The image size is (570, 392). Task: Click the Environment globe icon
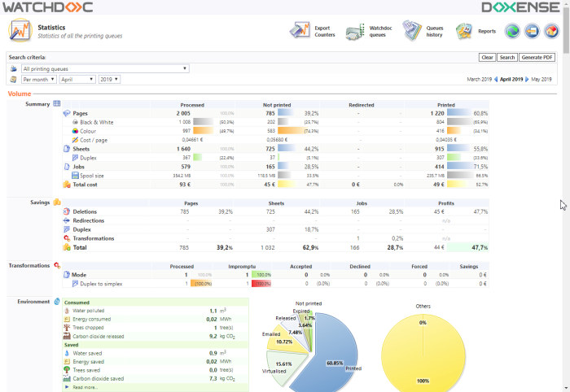(57, 301)
